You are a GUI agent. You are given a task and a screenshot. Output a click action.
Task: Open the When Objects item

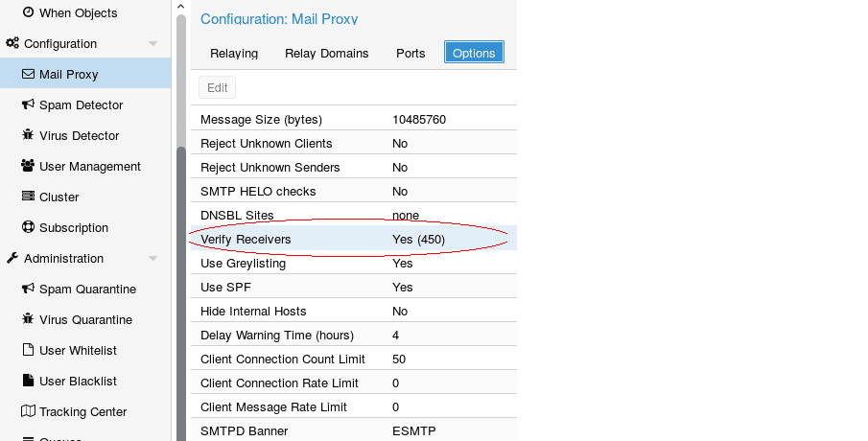point(78,12)
